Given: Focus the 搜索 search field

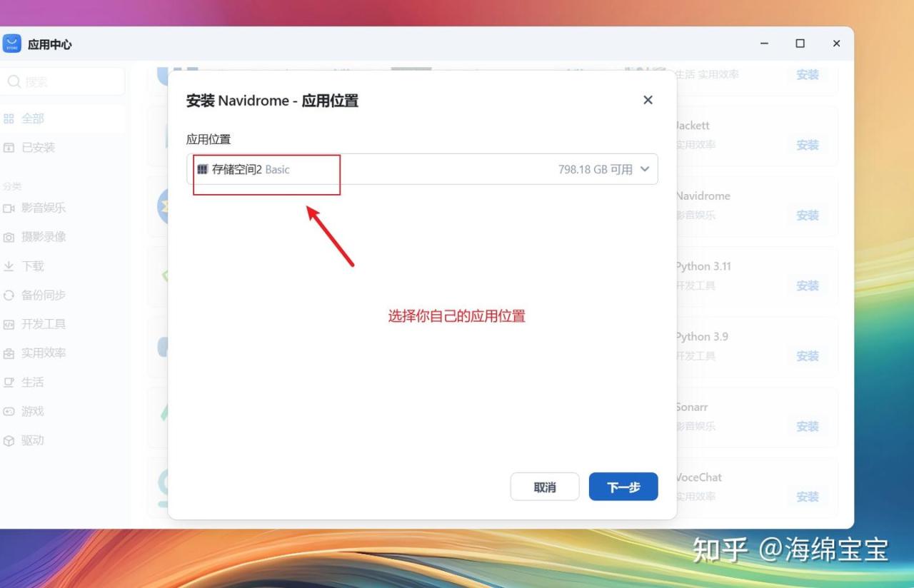Looking at the screenshot, I should coord(64,82).
